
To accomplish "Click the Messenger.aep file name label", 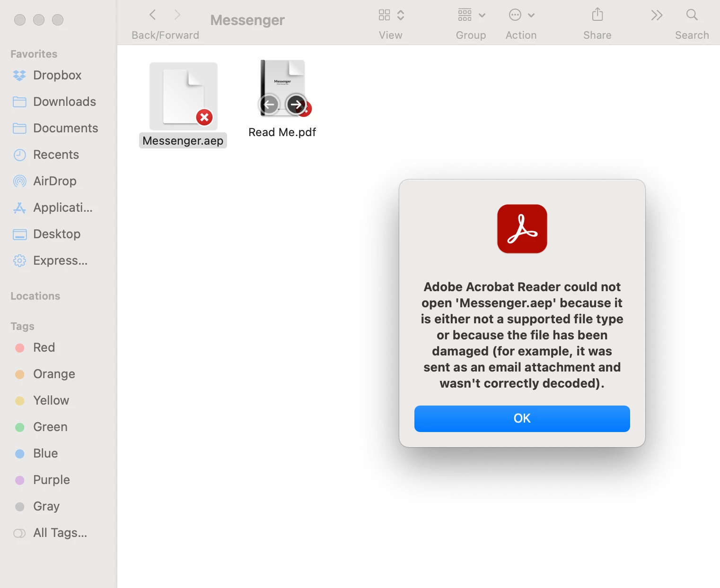I will pos(183,141).
